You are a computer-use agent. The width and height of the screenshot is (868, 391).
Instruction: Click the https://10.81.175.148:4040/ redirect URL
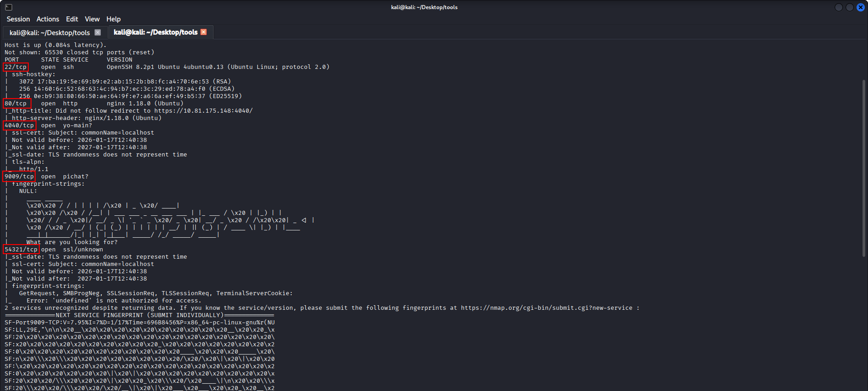[203, 111]
